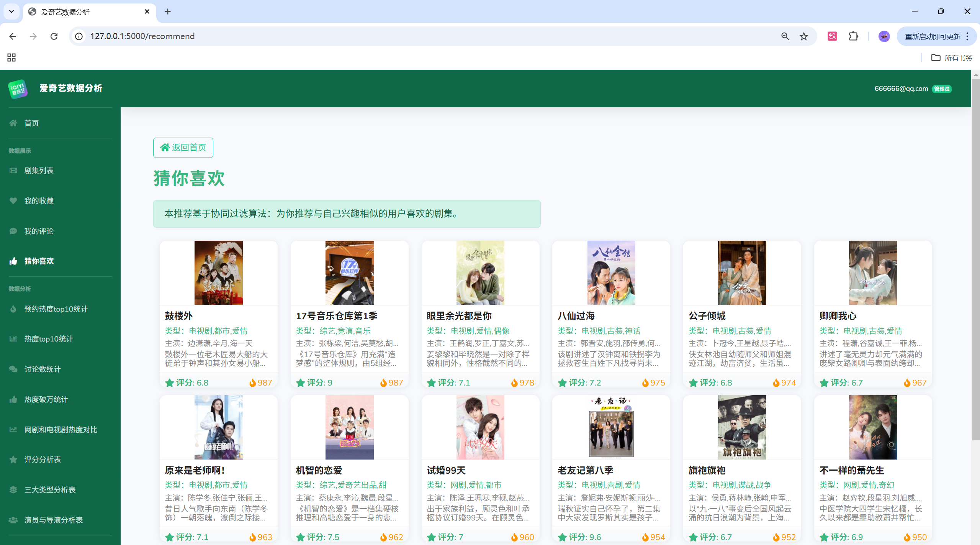This screenshot has width=980, height=545.
Task: View site information icon
Action: [79, 36]
